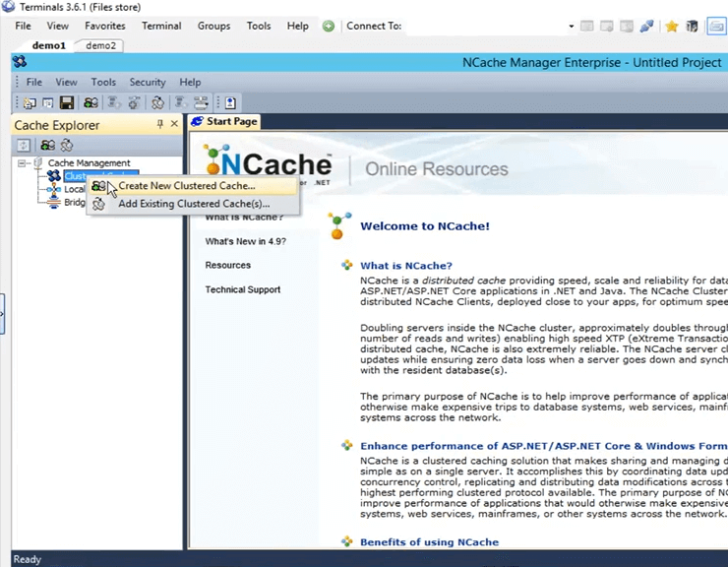728x567 pixels.
Task: Open the Terminals Tools menu
Action: click(259, 26)
